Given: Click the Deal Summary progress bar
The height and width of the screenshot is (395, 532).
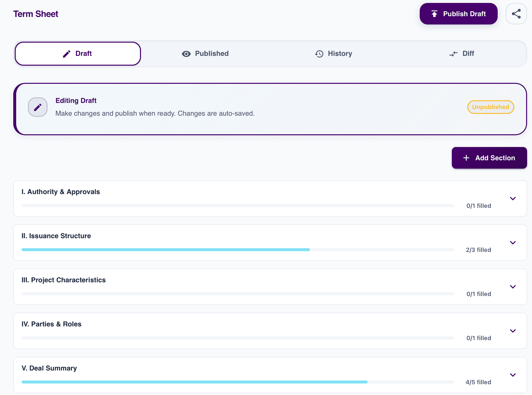Looking at the screenshot, I should point(238,382).
